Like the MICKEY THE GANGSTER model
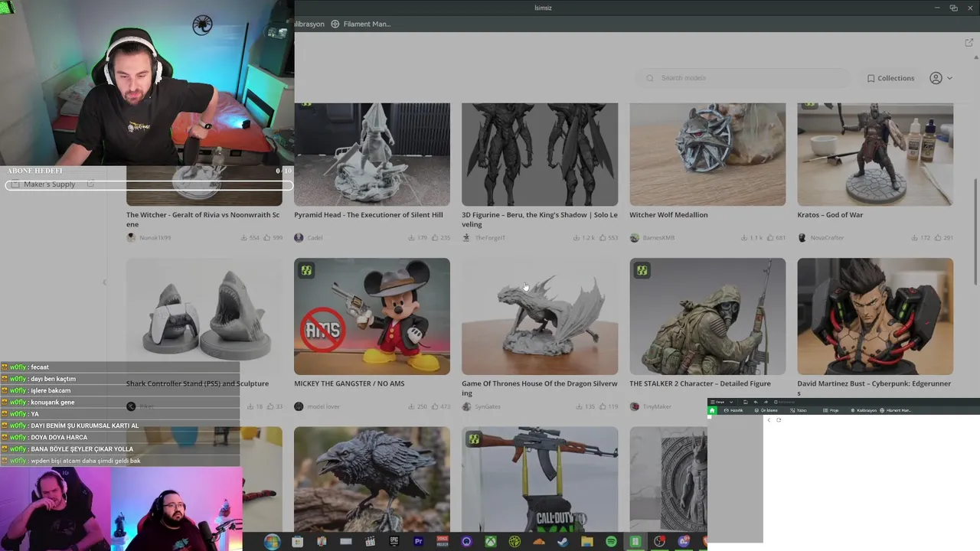The image size is (980, 551). coord(435,406)
